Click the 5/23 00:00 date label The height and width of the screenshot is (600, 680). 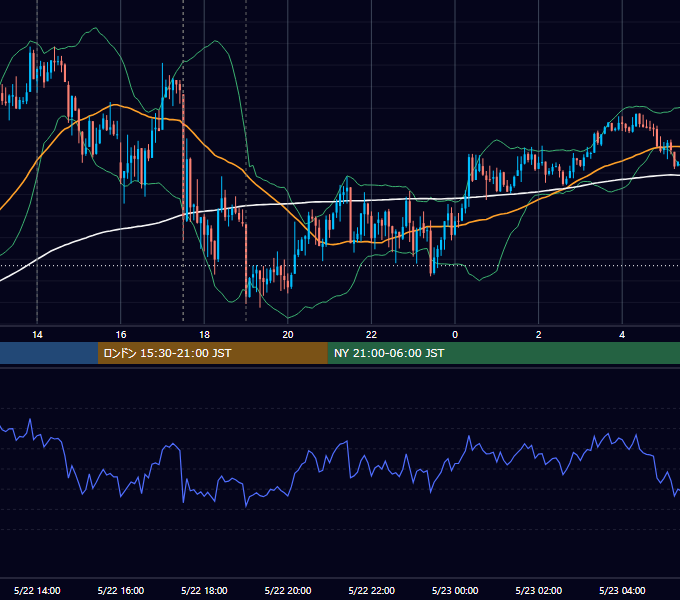(455, 590)
